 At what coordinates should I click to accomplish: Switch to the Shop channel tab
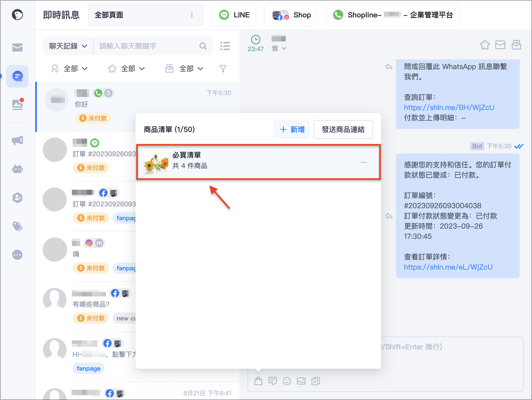(291, 15)
